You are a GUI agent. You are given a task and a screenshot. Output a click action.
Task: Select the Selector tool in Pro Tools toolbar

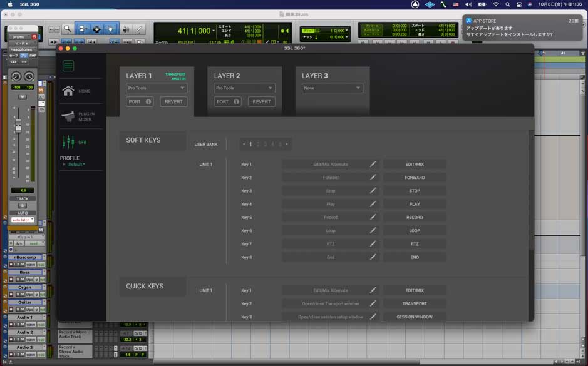(96, 29)
